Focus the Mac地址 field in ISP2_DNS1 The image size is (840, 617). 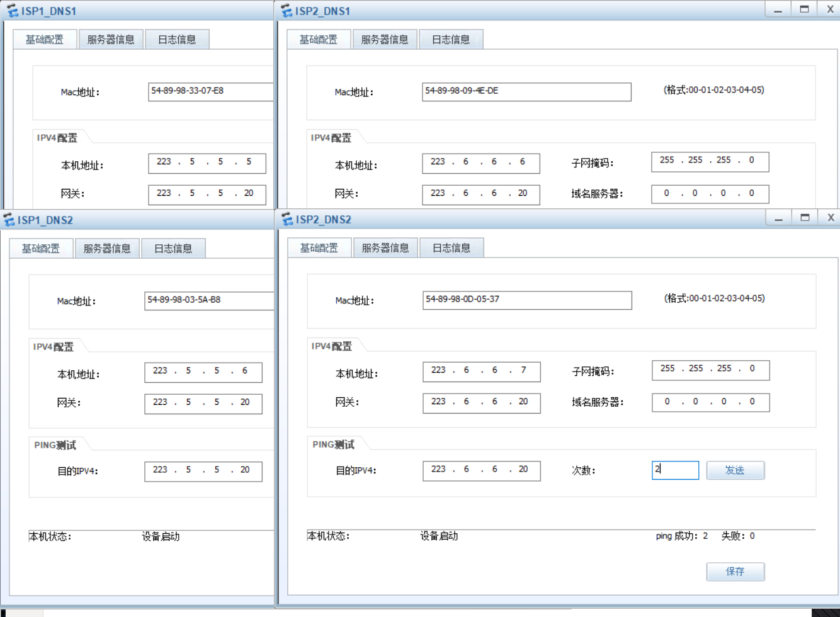[526, 91]
